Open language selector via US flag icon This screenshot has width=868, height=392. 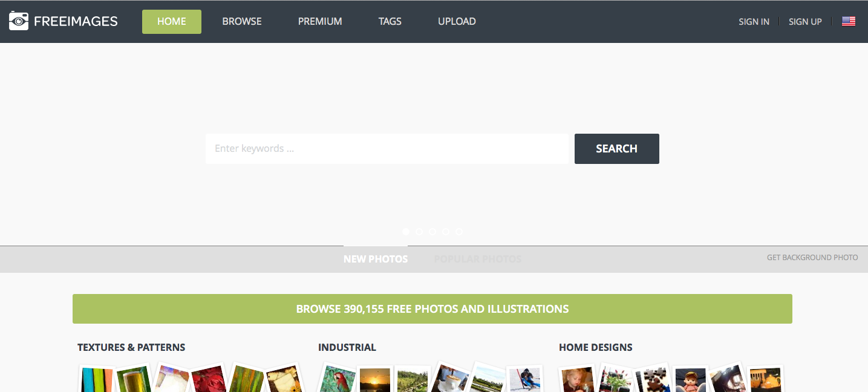pos(848,21)
